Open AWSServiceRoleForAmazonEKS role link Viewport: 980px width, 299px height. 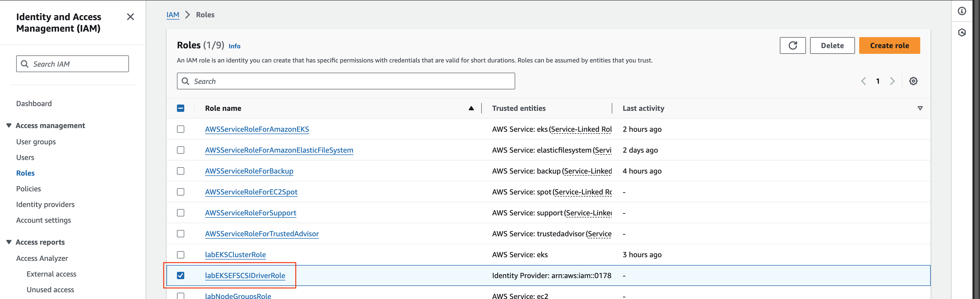tap(257, 129)
